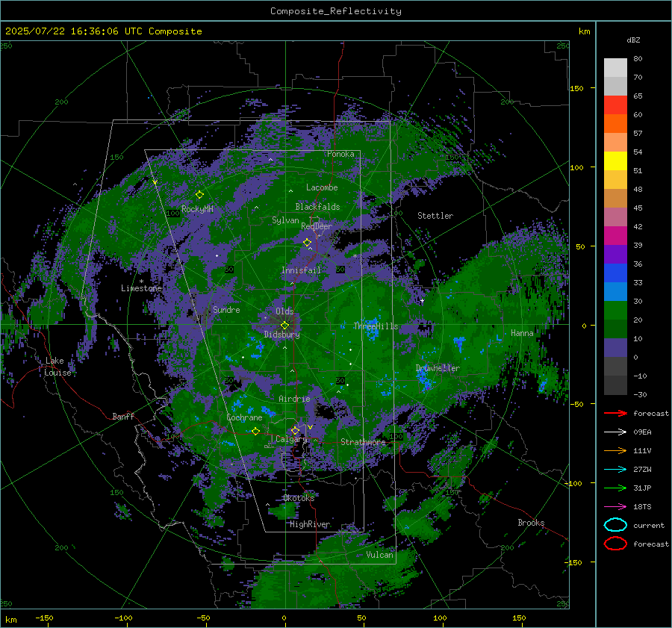Screen dimensions: 672x628
Task: Click the 'Banff' map label
Action: point(123,416)
